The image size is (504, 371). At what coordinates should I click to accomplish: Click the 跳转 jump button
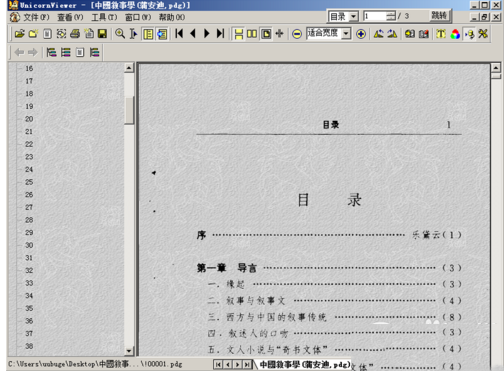click(439, 16)
